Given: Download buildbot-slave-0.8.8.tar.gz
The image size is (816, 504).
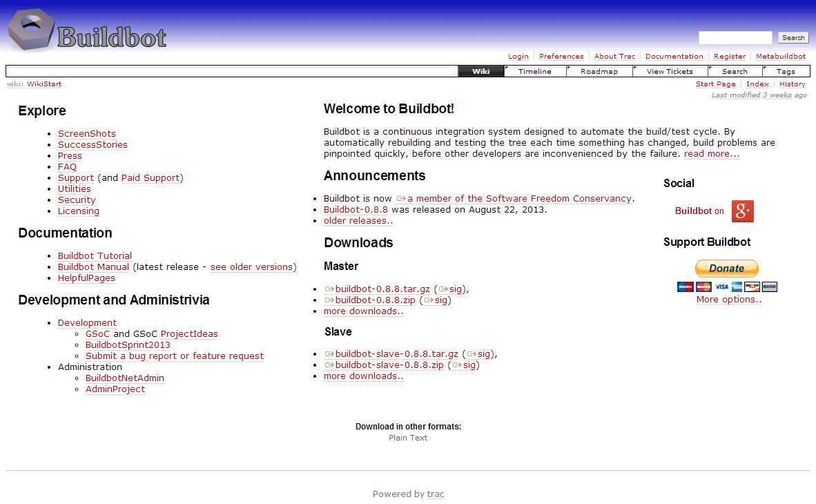Looking at the screenshot, I should click(x=391, y=354).
